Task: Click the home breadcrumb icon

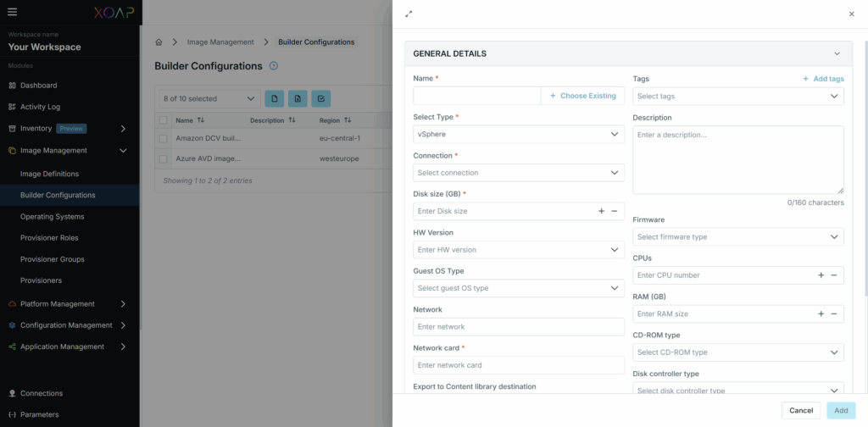Action: point(159,42)
